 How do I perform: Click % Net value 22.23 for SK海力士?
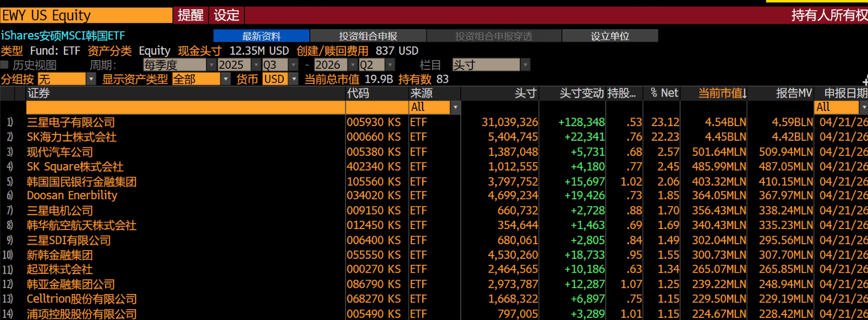coord(665,137)
